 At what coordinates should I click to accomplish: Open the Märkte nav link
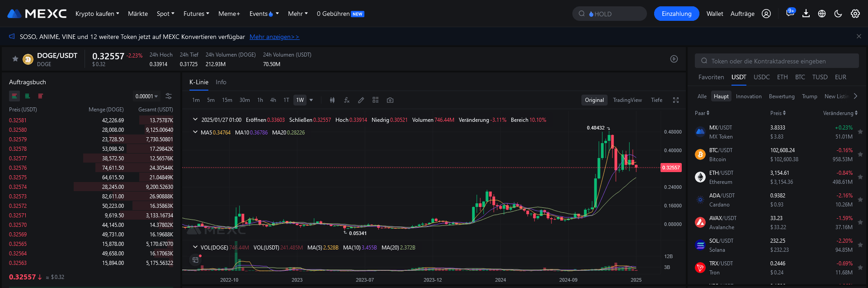[x=138, y=14]
